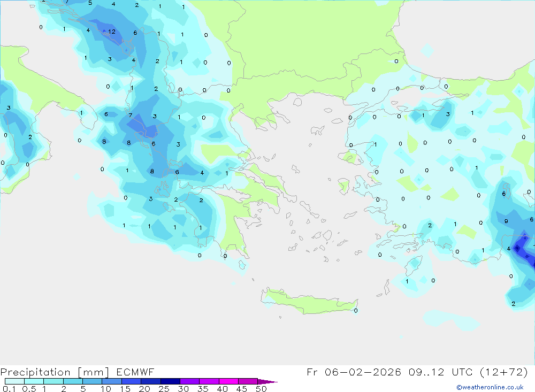Click the '(12+72)' forecast offset text
Viewport: 535px width, 392px height.
504,372
